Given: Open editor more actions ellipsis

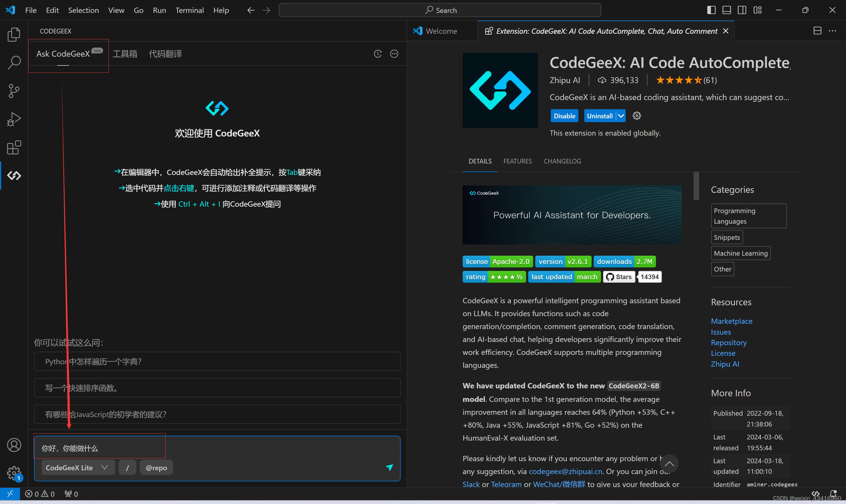Looking at the screenshot, I should (x=832, y=31).
